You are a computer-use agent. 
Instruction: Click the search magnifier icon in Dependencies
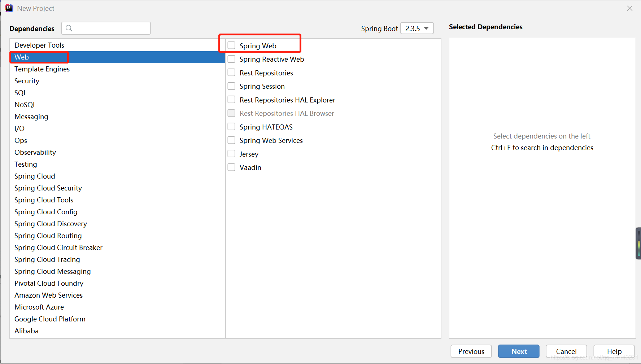tap(69, 28)
